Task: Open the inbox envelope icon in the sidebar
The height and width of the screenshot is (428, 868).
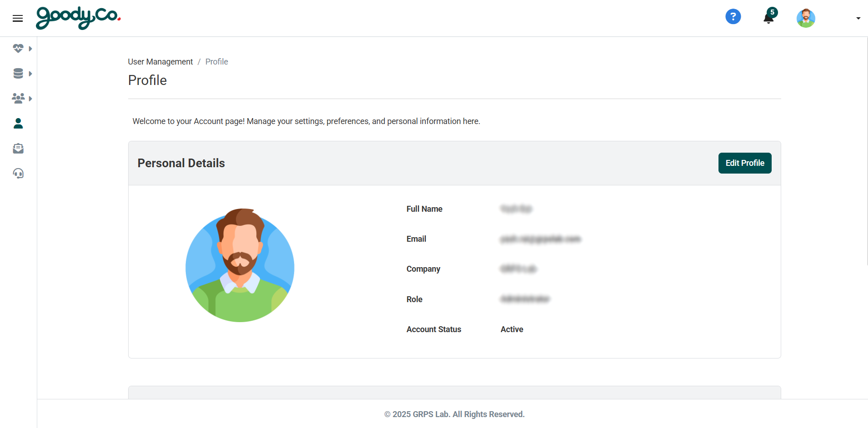Action: [18, 148]
